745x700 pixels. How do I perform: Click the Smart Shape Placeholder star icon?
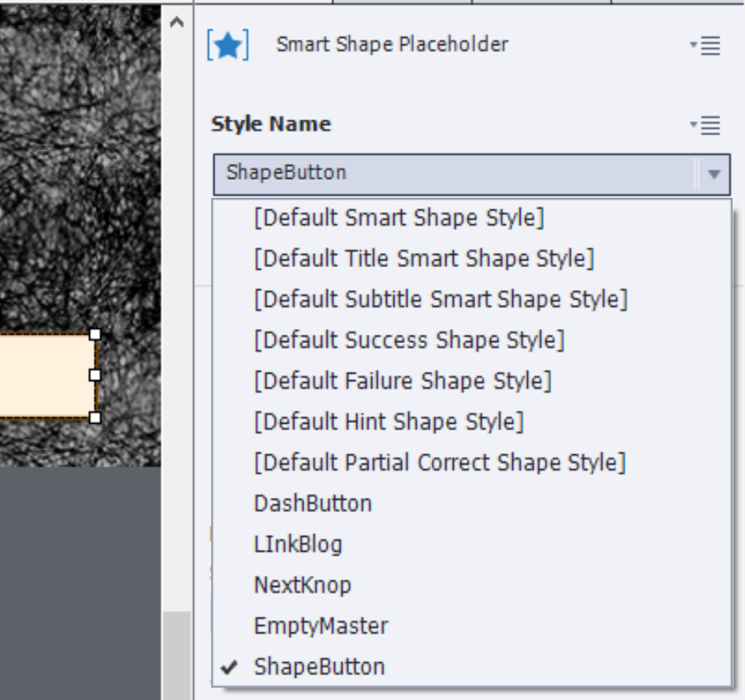pos(228,46)
